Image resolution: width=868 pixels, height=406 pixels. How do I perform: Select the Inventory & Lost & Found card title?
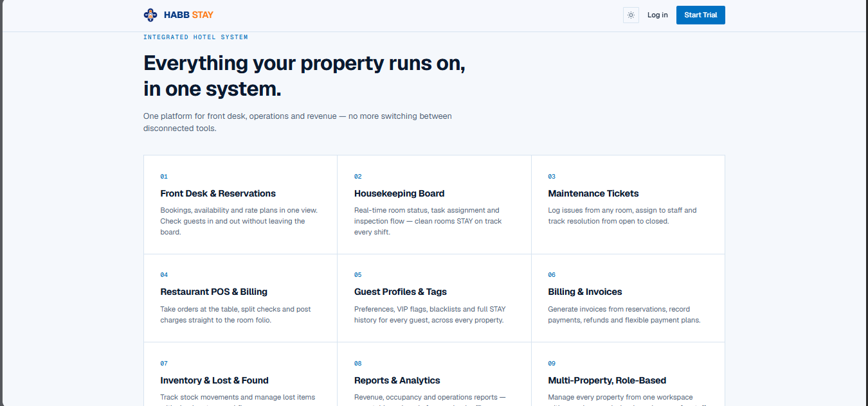point(214,380)
